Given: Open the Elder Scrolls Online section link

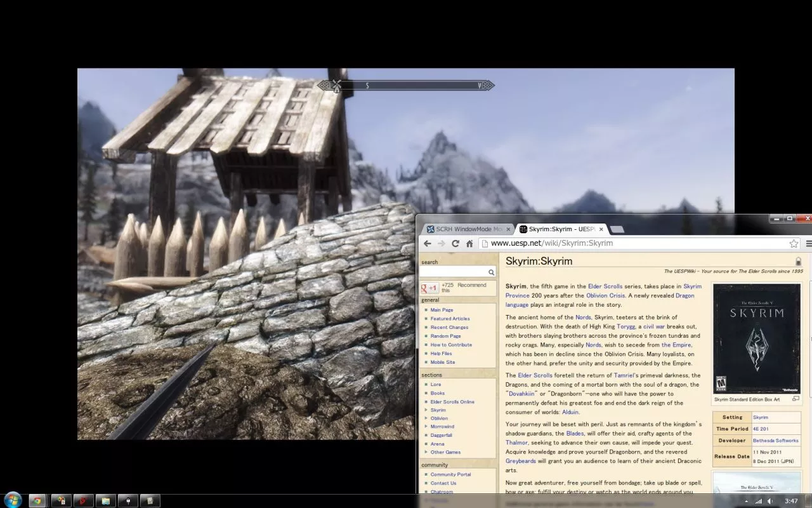Looking at the screenshot, I should (x=452, y=401).
